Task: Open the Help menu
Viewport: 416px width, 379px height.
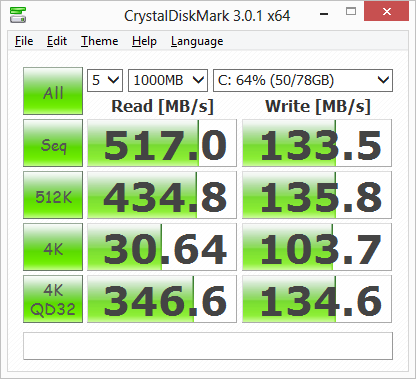Action: point(144,41)
